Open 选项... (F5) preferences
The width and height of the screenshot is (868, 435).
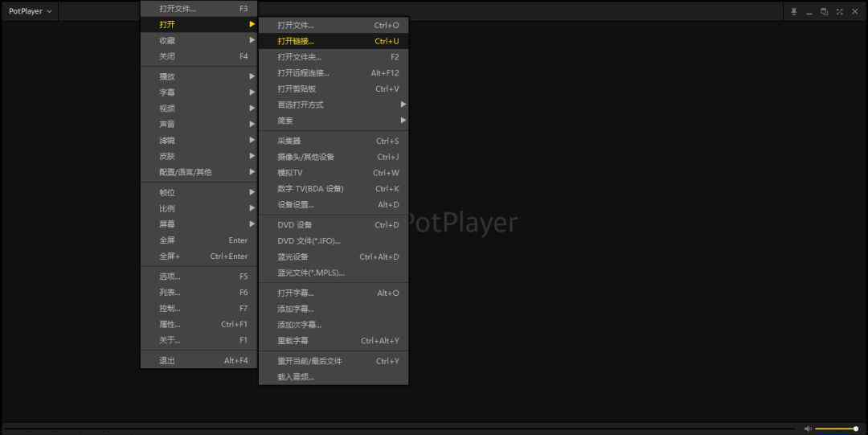(199, 277)
